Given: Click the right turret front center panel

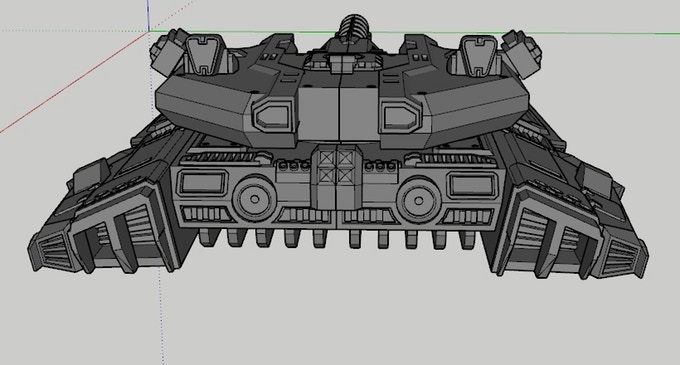Looking at the screenshot, I should coord(359,115).
